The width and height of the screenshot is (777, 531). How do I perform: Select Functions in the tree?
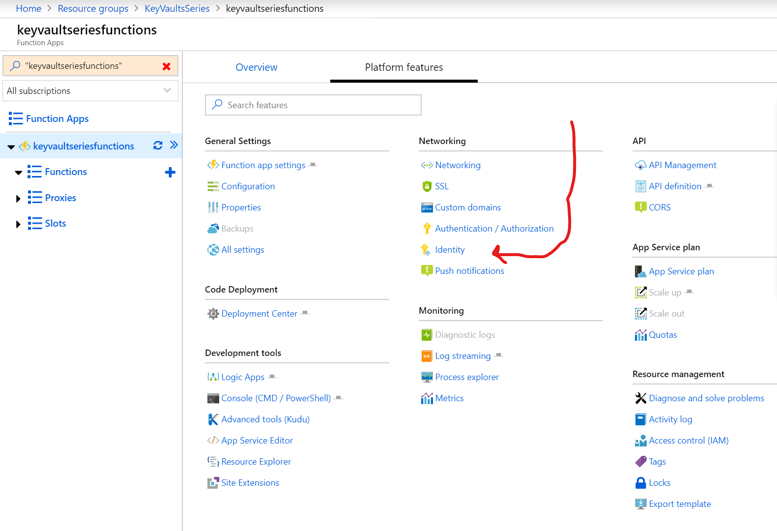pyautogui.click(x=65, y=172)
